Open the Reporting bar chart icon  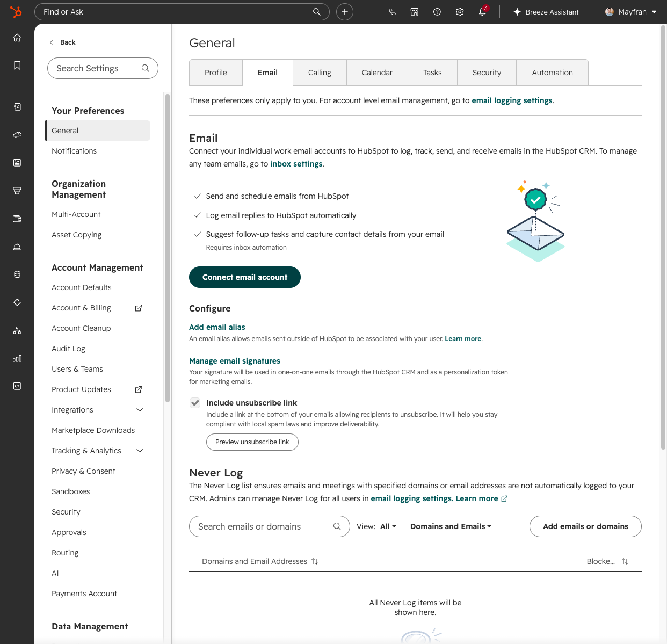[x=17, y=358]
